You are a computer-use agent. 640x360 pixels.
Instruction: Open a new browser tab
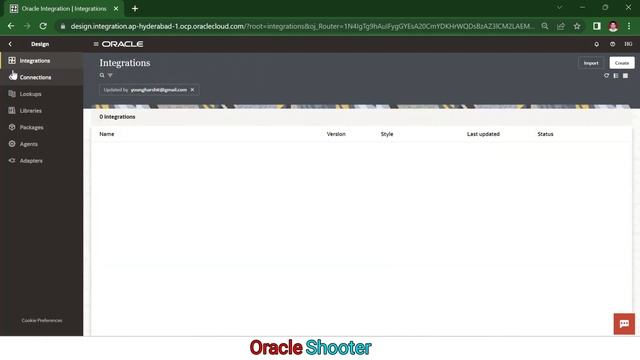click(135, 9)
